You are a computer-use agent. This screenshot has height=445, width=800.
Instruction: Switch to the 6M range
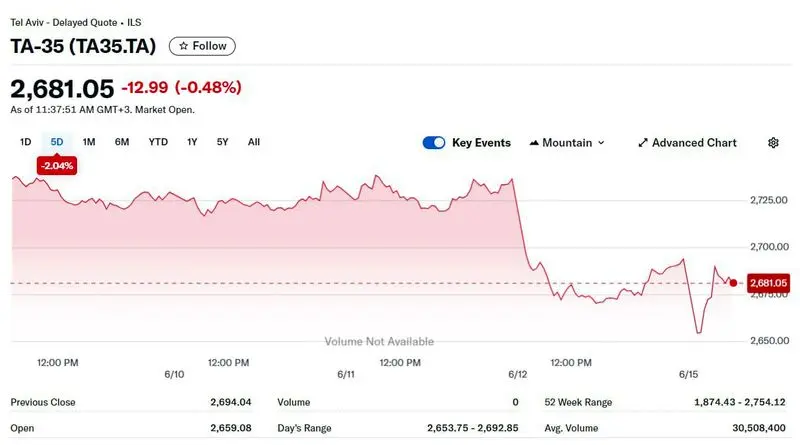(x=122, y=142)
